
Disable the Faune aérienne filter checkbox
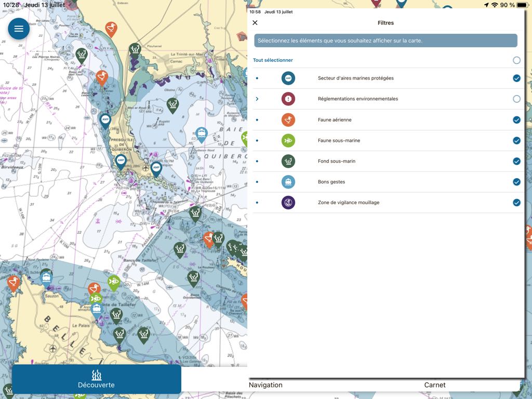tap(516, 120)
